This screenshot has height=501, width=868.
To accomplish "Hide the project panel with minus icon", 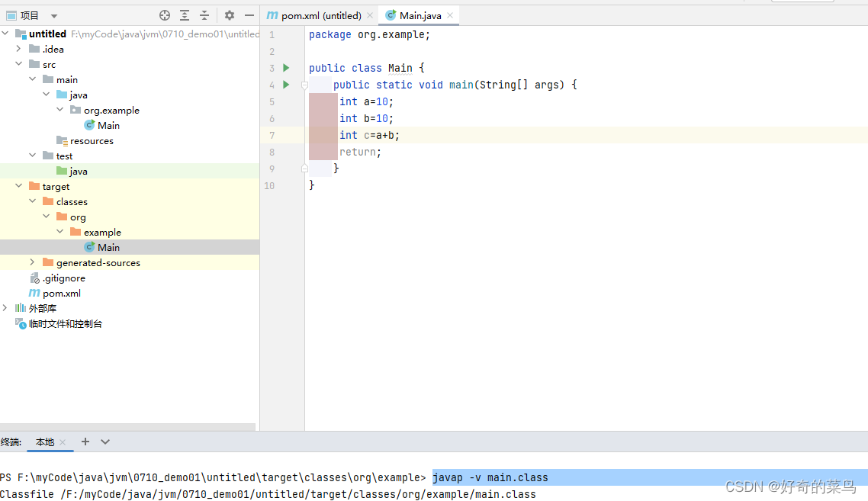I will pyautogui.click(x=249, y=14).
